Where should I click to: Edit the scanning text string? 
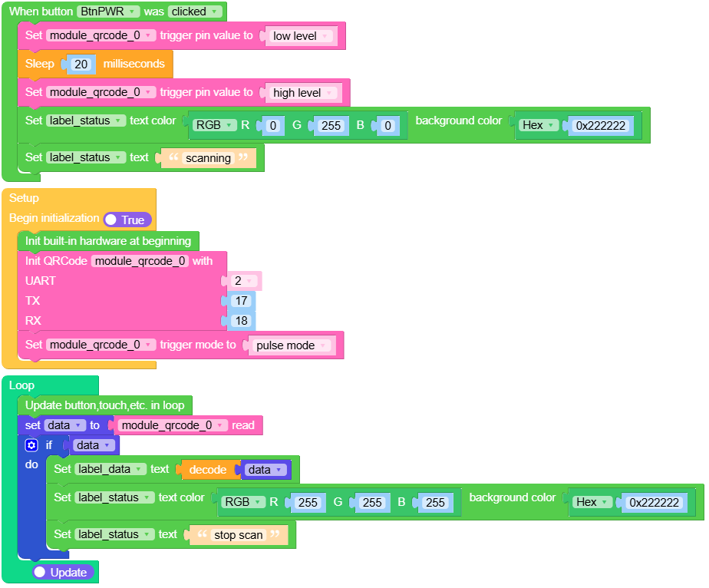click(x=209, y=158)
